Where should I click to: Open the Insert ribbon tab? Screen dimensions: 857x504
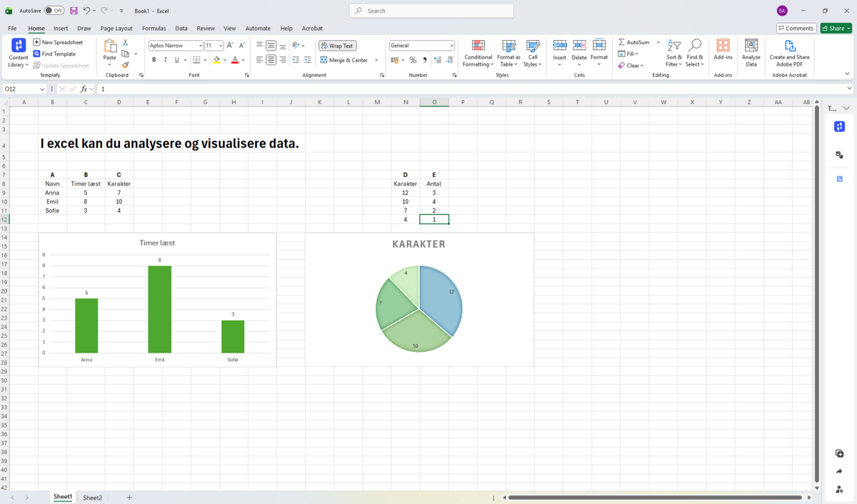click(61, 29)
